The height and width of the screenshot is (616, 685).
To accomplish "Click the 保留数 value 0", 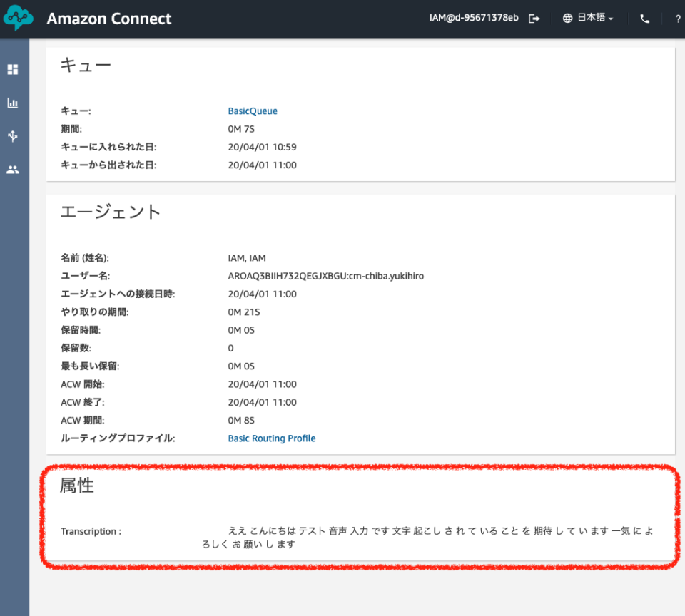I will pyautogui.click(x=230, y=349).
